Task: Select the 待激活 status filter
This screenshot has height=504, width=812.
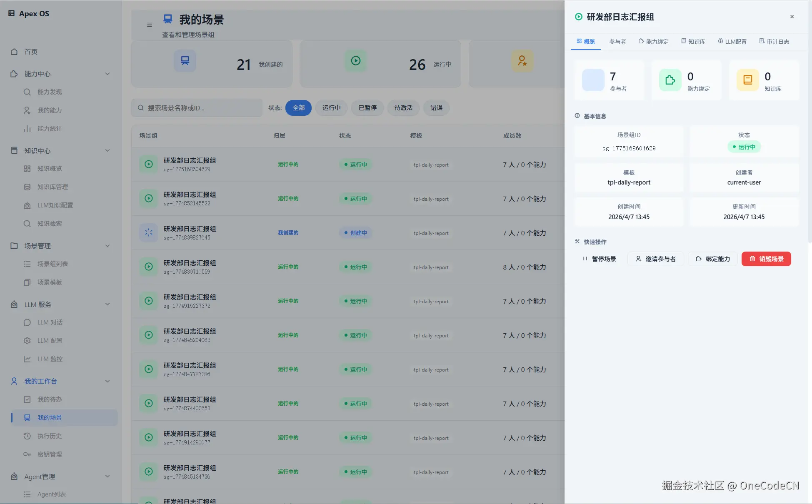Action: pos(402,108)
